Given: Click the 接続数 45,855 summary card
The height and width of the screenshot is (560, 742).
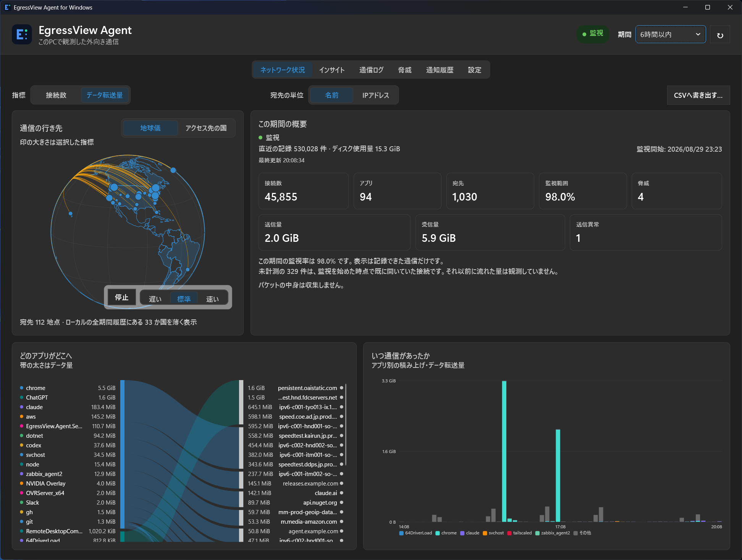Looking at the screenshot, I should 303,191.
